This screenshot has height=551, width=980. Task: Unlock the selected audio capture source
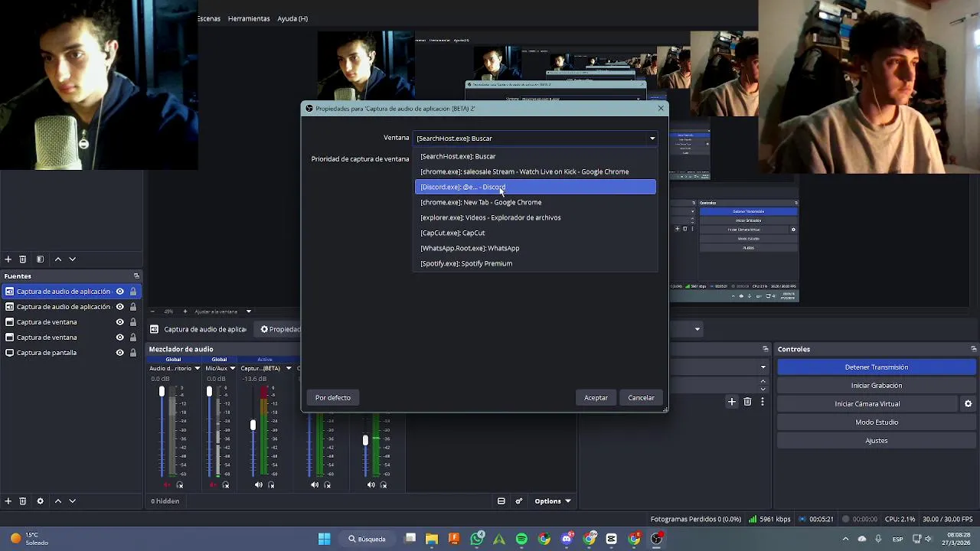(132, 292)
